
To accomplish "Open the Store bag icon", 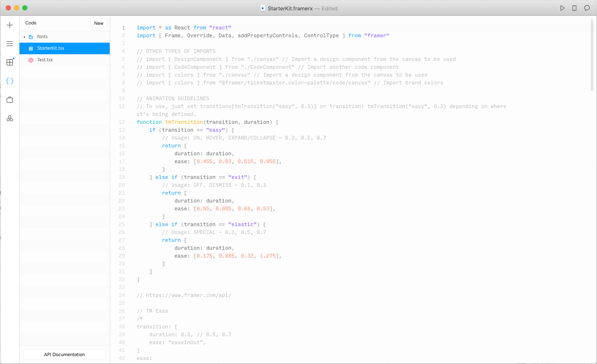I will [10, 100].
